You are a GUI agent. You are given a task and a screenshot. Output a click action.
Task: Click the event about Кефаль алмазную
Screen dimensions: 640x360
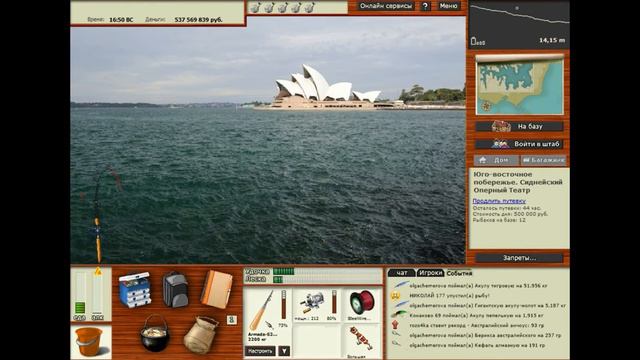point(477,345)
